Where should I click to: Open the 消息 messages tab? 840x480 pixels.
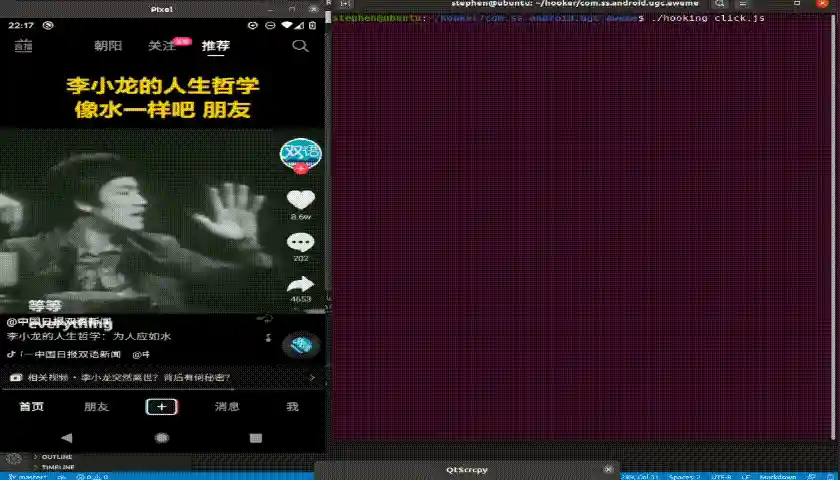(227, 407)
